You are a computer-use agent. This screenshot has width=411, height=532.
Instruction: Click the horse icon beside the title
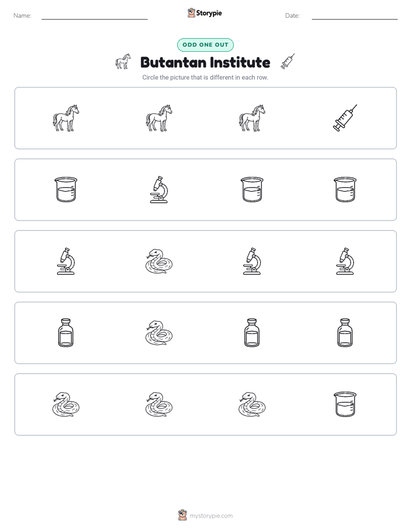pos(123,62)
